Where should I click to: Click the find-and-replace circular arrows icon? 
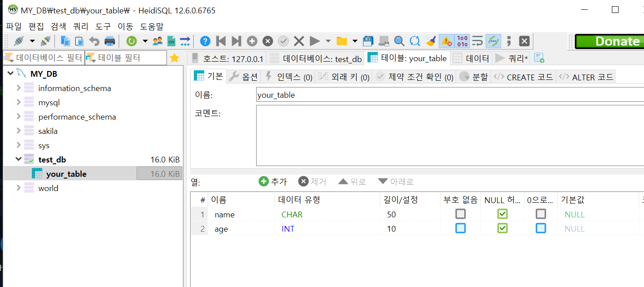click(415, 42)
